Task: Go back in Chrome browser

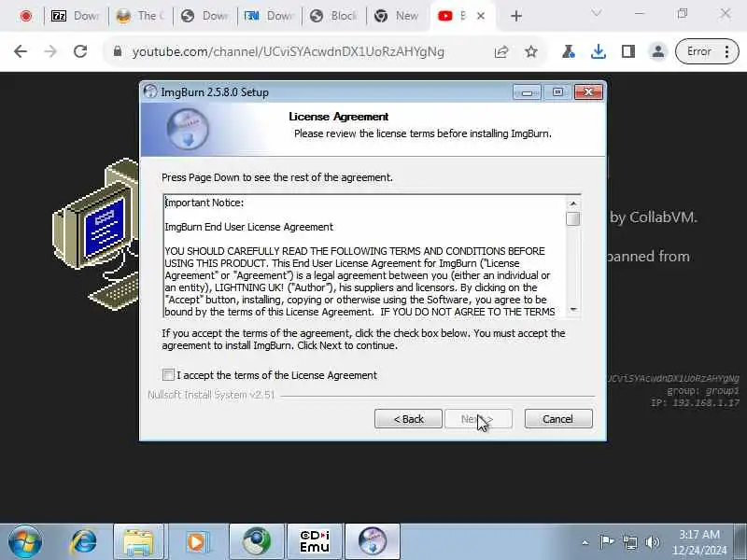Action: point(21,51)
